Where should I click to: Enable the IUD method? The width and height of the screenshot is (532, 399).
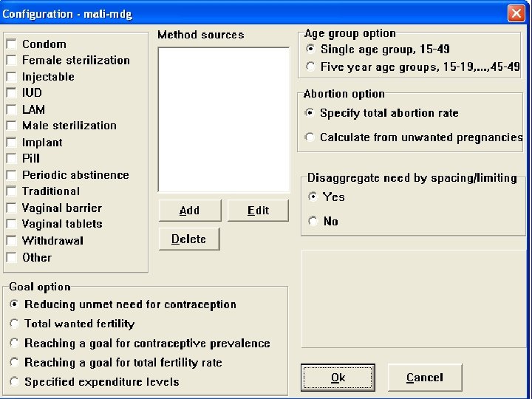(x=12, y=93)
